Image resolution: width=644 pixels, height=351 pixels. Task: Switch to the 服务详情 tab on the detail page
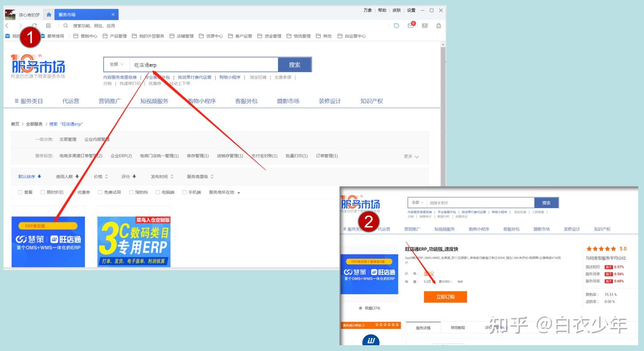(x=423, y=328)
